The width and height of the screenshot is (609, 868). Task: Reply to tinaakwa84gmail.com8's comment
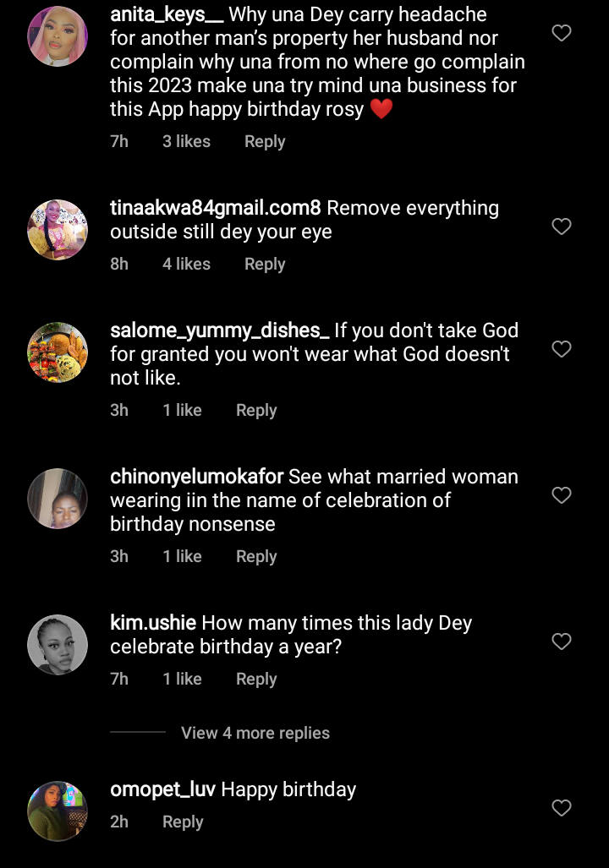click(x=264, y=264)
